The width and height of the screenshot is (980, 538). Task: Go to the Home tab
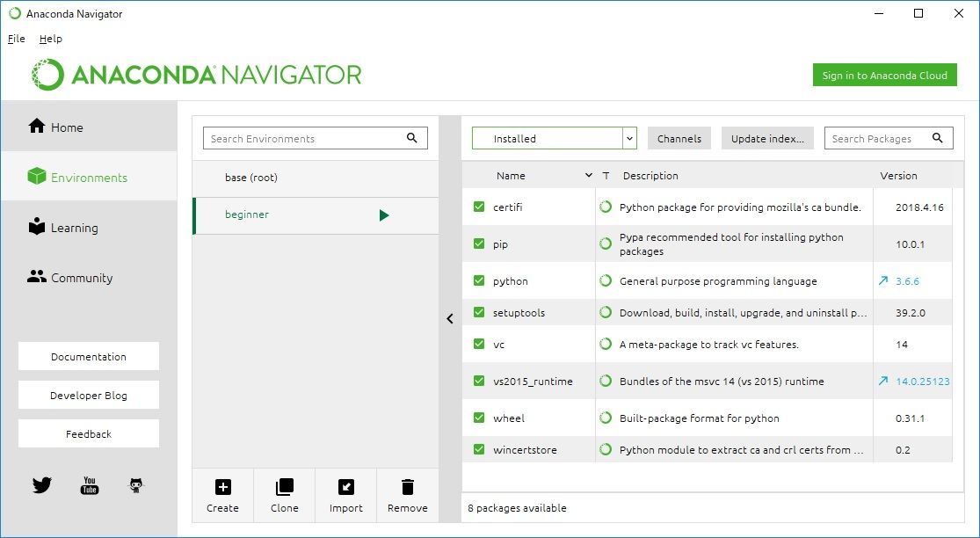[89, 127]
